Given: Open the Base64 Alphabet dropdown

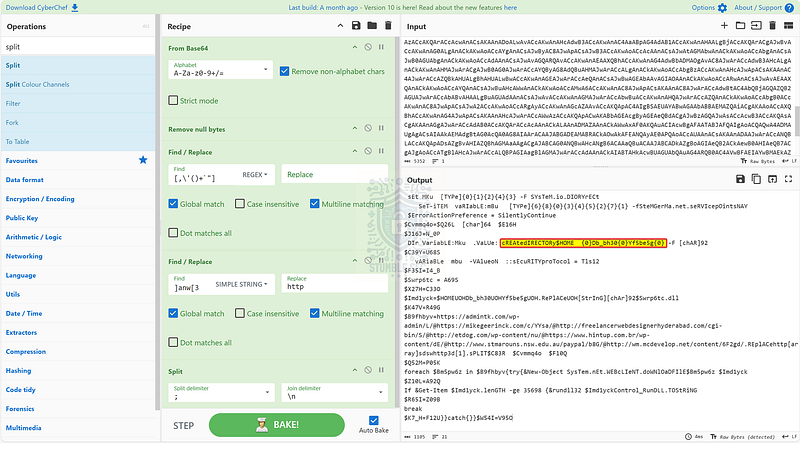Looking at the screenshot, I should click(x=220, y=69).
